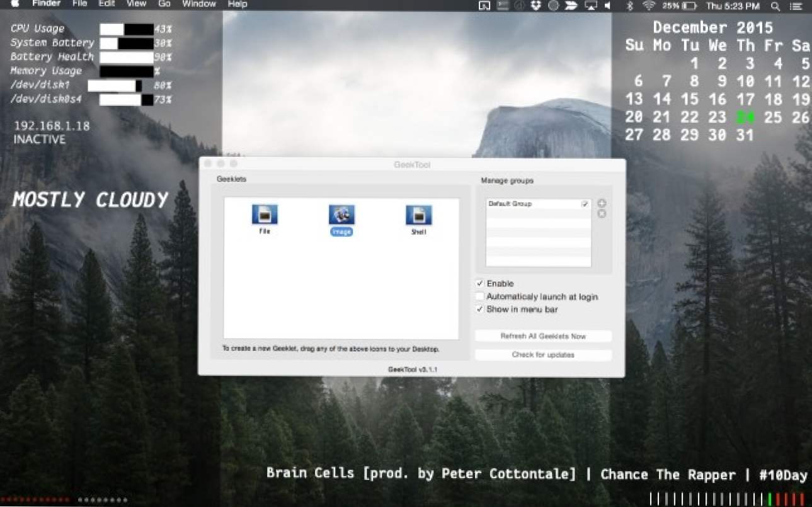Open AirPlay display menu icon

[590, 6]
